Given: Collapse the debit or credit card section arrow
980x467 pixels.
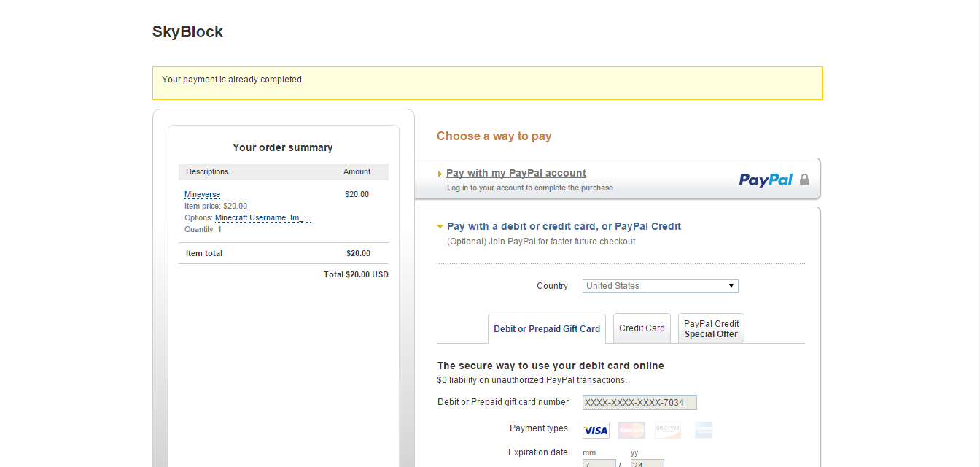Looking at the screenshot, I should point(440,227).
